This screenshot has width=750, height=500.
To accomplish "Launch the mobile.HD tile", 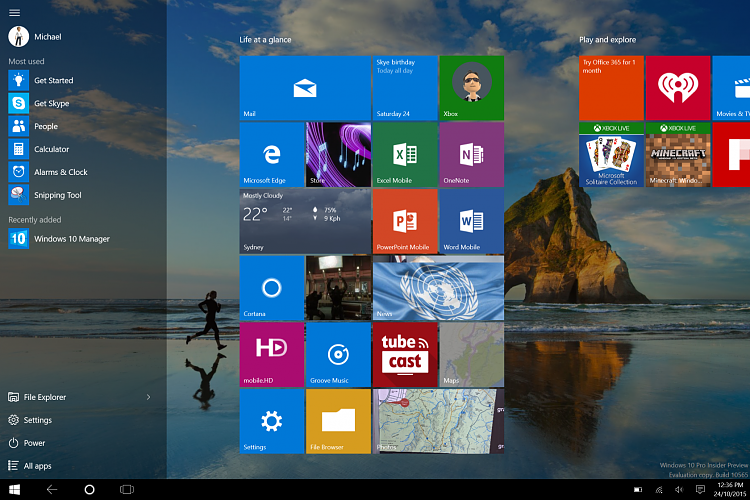I will pyautogui.click(x=272, y=355).
